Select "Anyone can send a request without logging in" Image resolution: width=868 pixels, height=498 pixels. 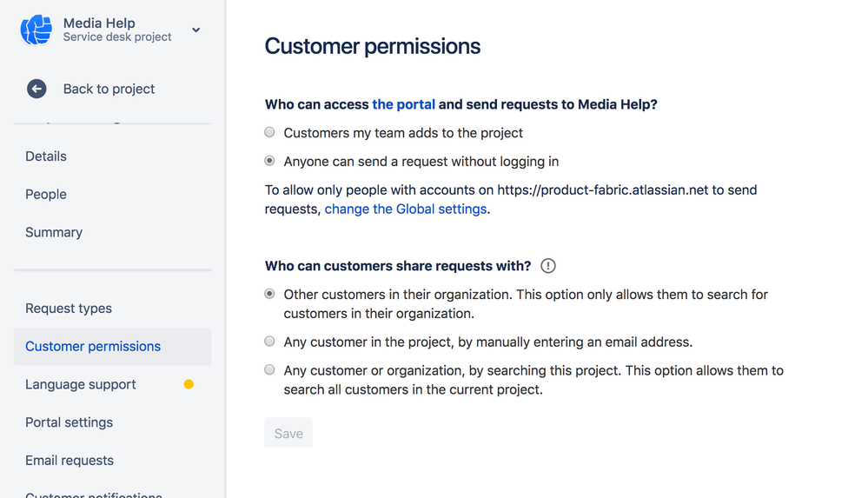[269, 161]
